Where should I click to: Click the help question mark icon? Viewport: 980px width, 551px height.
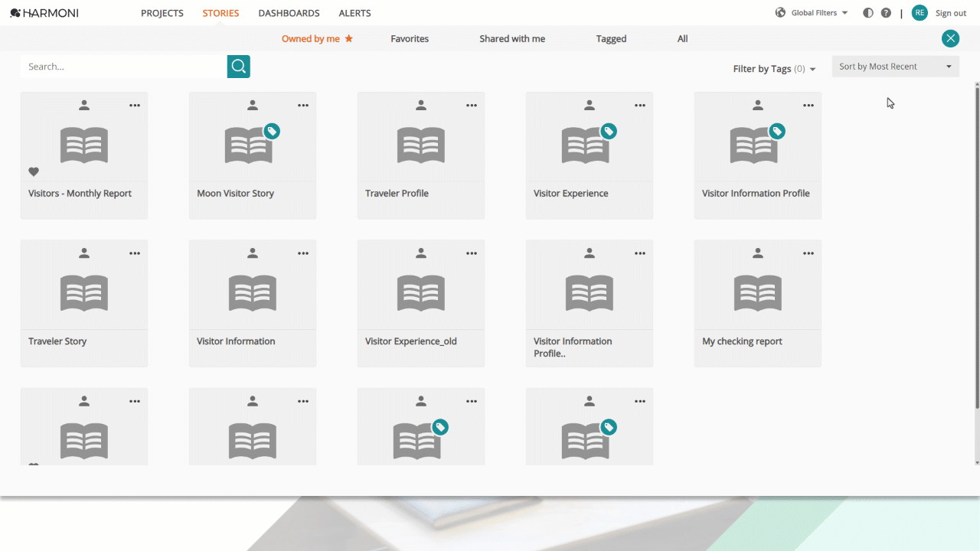(x=886, y=13)
